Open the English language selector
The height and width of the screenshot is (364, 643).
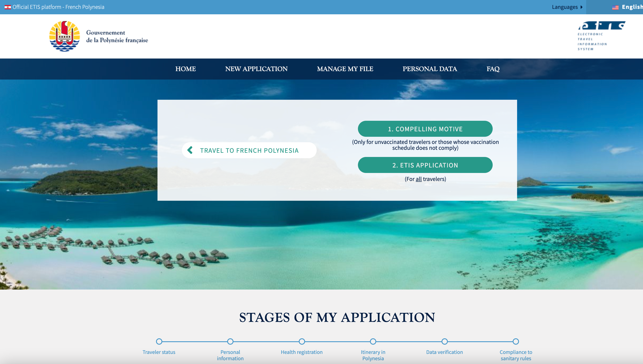click(631, 7)
